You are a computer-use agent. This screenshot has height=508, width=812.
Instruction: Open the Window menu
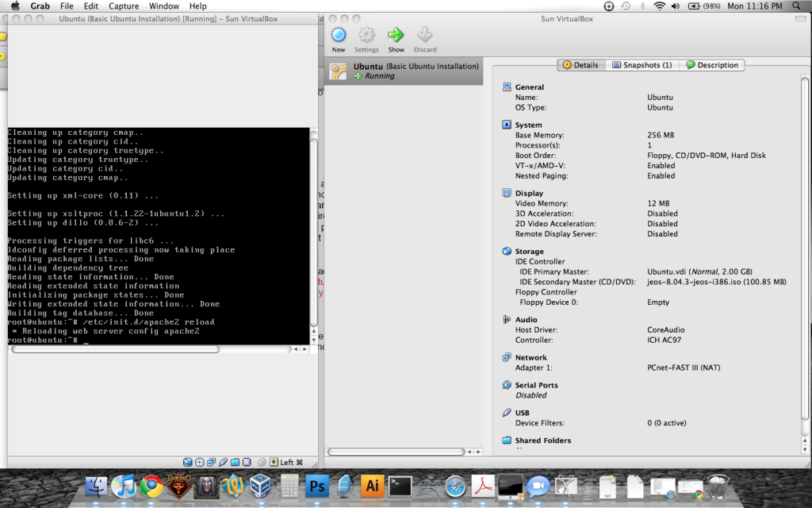pos(164,6)
